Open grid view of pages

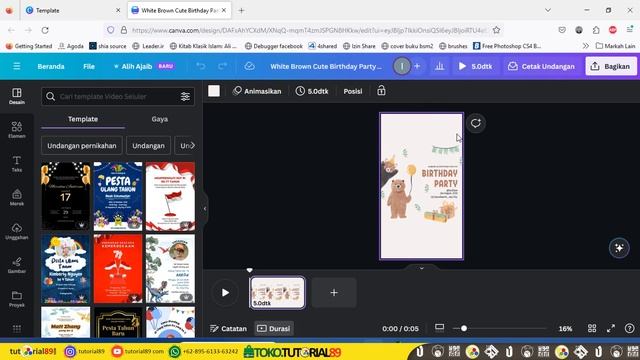[592, 329]
